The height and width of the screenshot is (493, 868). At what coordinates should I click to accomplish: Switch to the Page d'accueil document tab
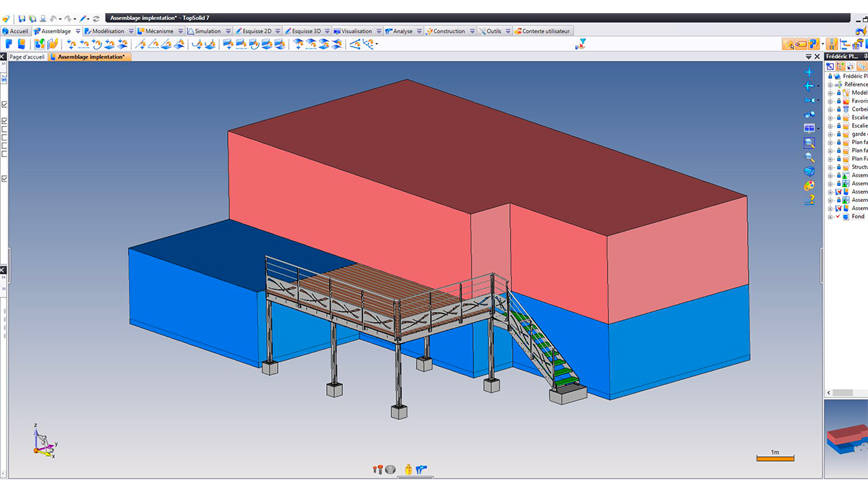tap(27, 56)
